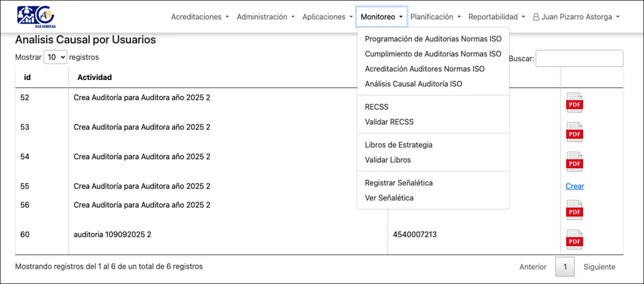
Task: Open the PDF icon for record 53
Action: [574, 132]
